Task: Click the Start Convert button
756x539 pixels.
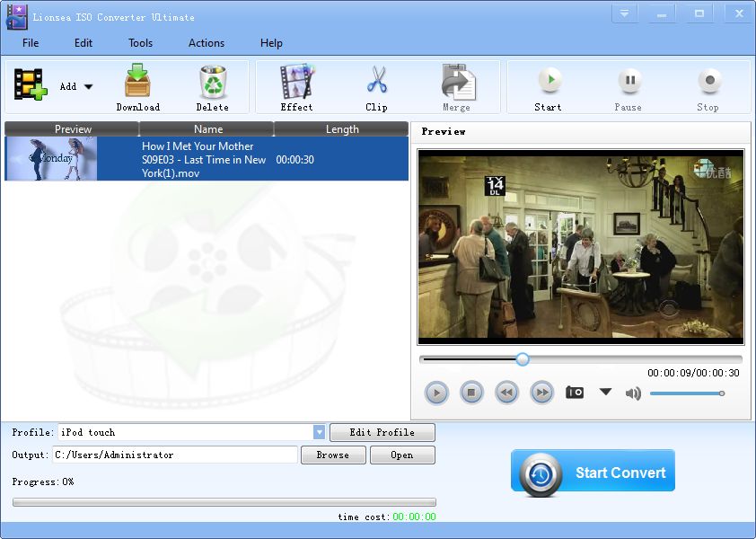Action: point(593,473)
